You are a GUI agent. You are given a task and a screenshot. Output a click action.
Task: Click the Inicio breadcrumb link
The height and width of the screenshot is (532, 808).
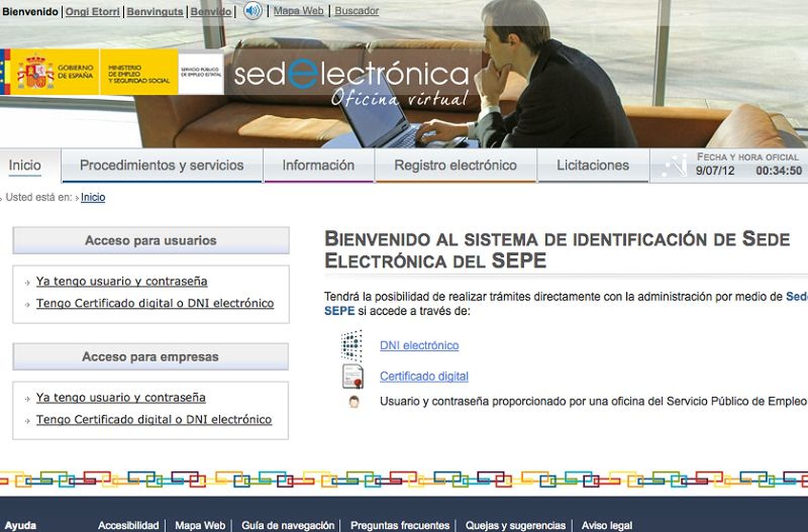coord(93,197)
